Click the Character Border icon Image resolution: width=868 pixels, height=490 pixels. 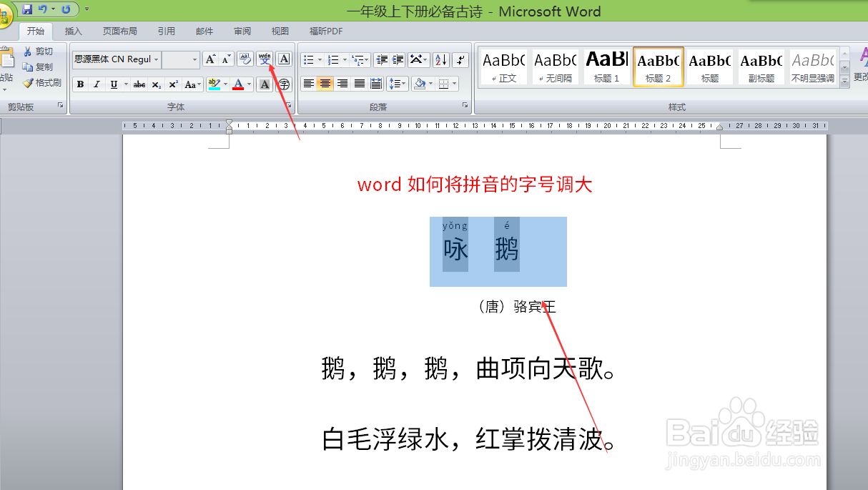(284, 59)
